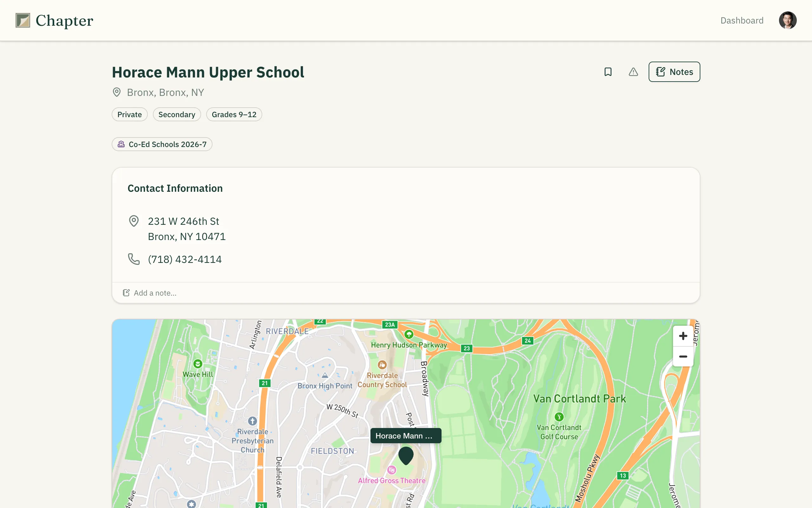
Task: Go to the Dashboard
Action: click(742, 21)
